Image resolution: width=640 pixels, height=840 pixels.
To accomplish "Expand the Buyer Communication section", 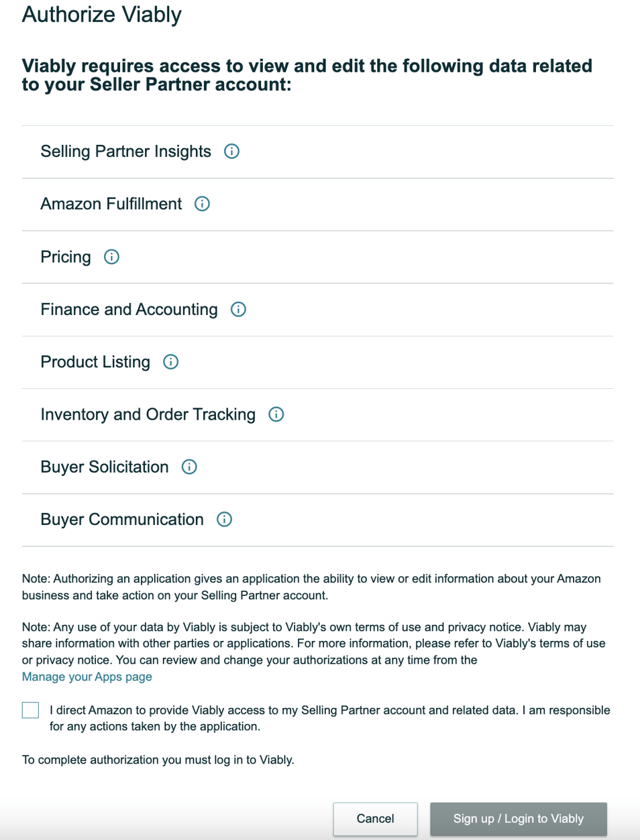I will coord(122,520).
